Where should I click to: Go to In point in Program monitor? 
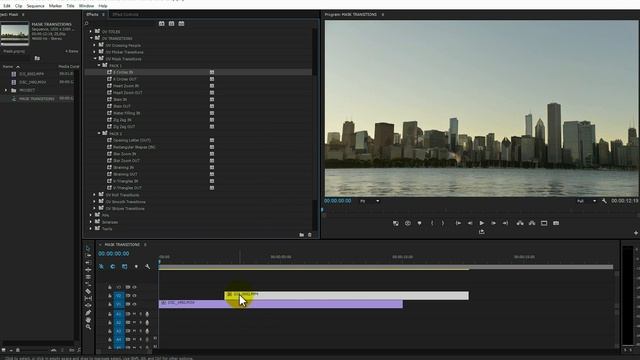tap(458, 223)
